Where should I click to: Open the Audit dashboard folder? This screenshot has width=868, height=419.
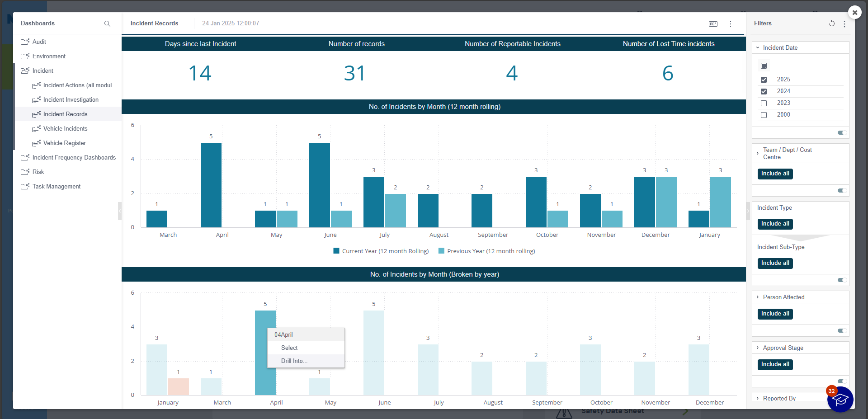click(39, 42)
